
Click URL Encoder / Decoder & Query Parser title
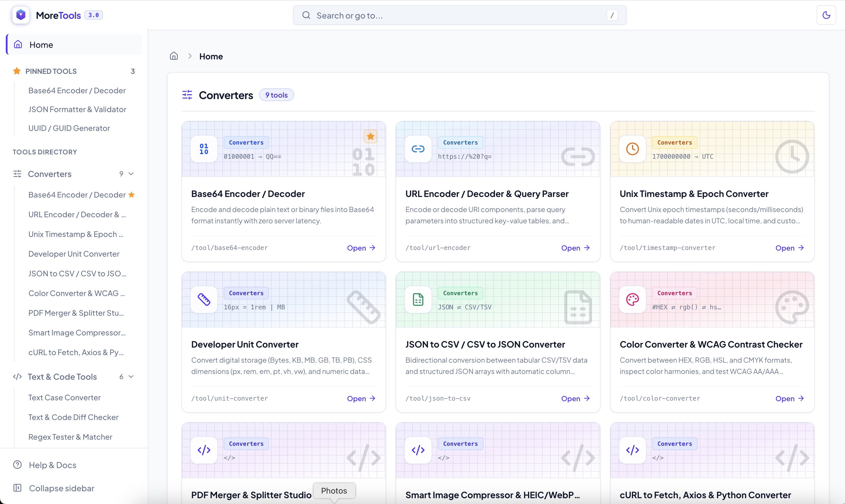[487, 193]
